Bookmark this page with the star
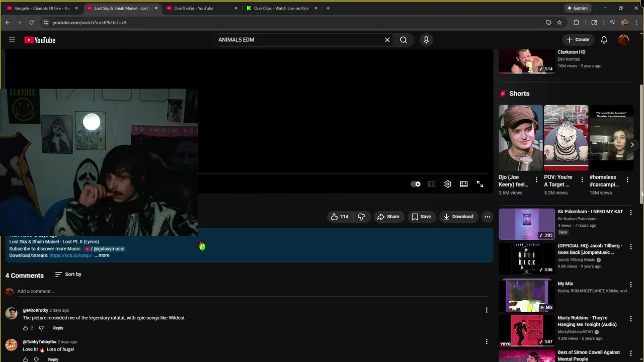644x362 pixels. pyautogui.click(x=559, y=22)
